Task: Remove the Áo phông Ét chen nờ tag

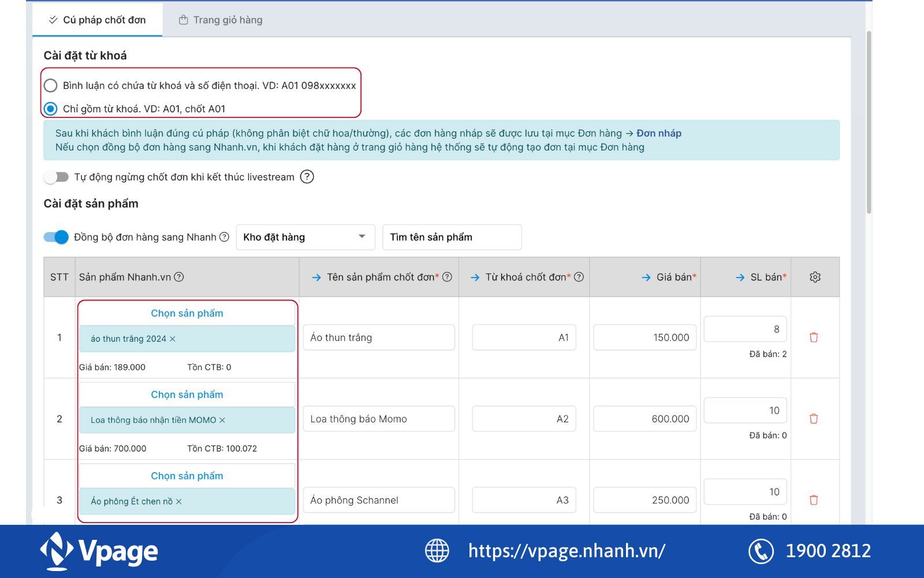Action: (178, 502)
